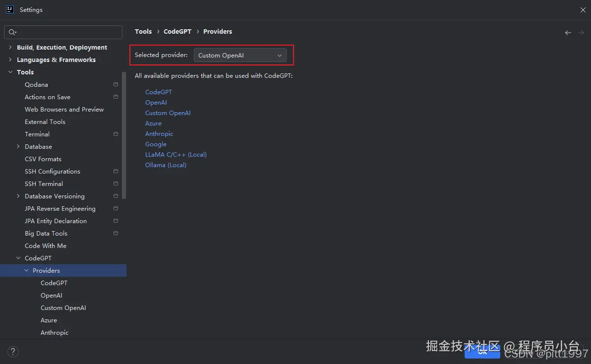This screenshot has width=591, height=364.
Task: Select SSH Terminal settings
Action: point(44,183)
